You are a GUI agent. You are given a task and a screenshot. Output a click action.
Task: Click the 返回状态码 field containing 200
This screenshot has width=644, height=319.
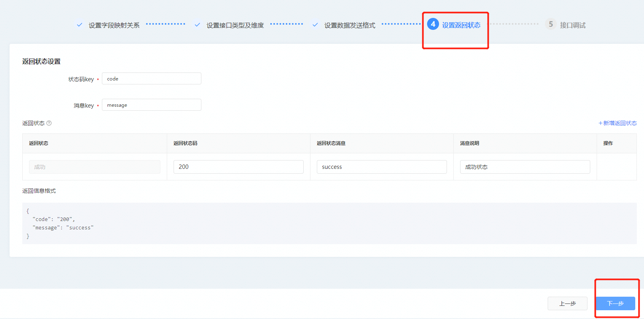coord(238,167)
